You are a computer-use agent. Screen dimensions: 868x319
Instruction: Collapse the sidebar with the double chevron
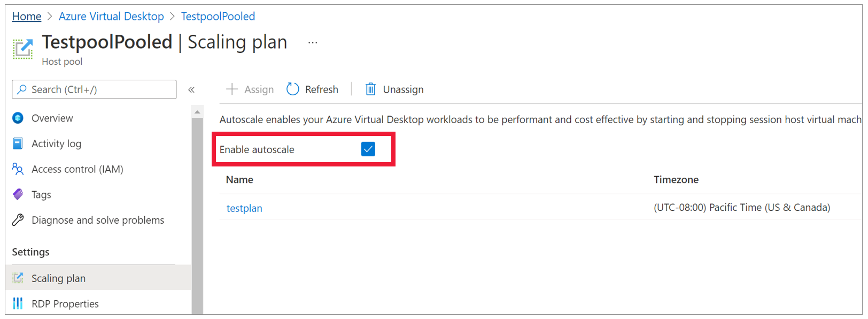tap(191, 89)
